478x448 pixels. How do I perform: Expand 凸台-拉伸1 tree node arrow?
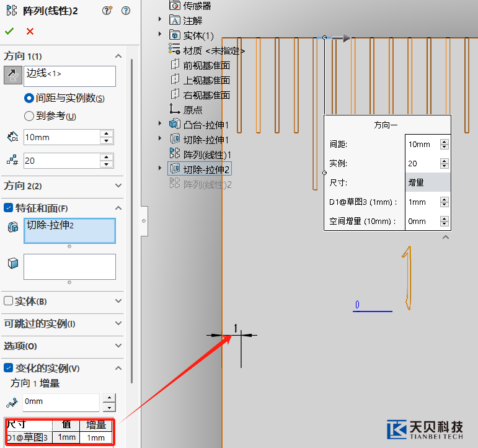(160, 123)
